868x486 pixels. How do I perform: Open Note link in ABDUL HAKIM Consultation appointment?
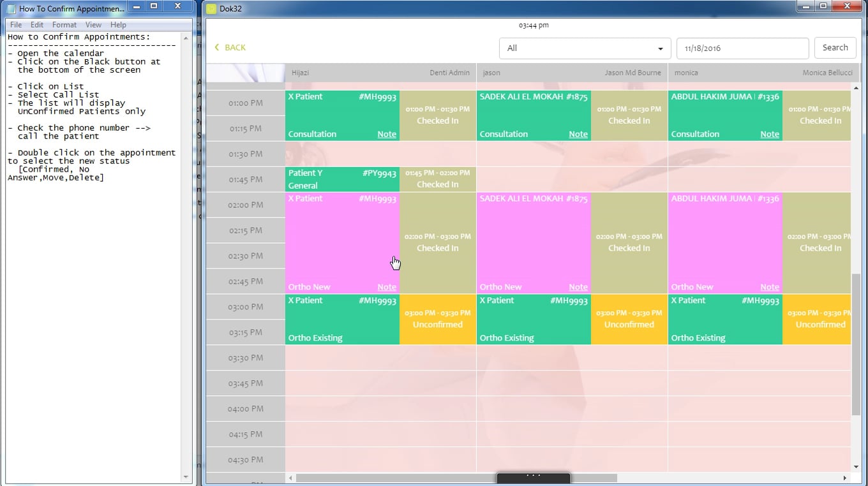770,135
